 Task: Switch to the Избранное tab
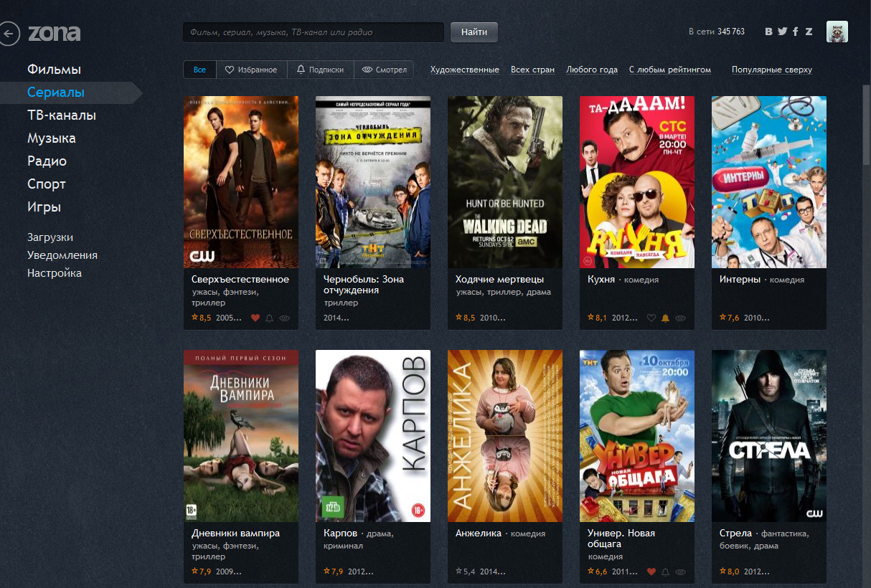[251, 70]
